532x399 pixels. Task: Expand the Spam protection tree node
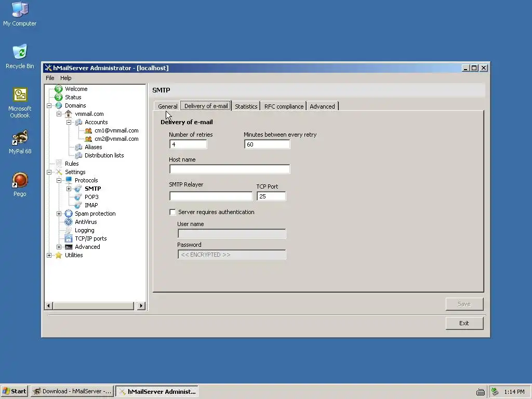tap(59, 214)
